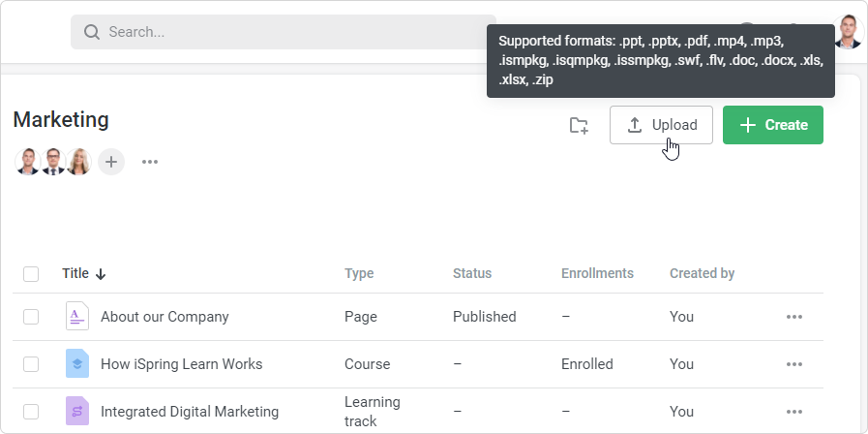
Task: Click the user profile avatar at top right
Action: pyautogui.click(x=849, y=31)
